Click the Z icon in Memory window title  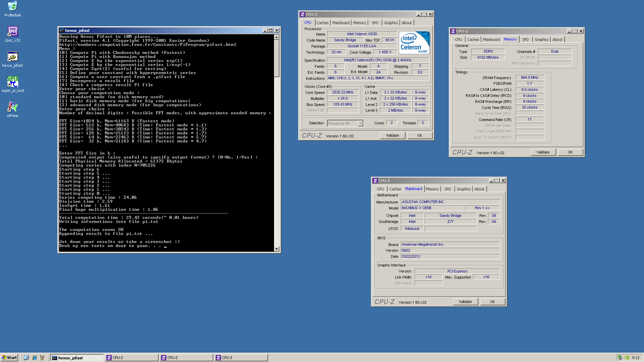click(453, 31)
